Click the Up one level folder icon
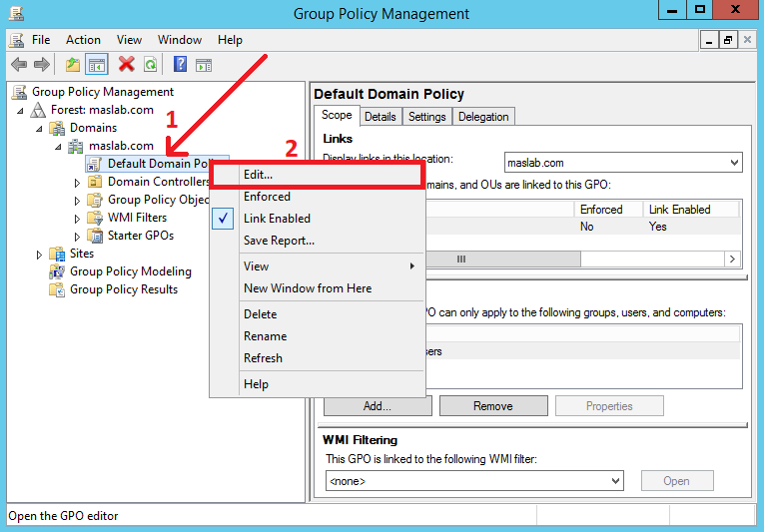764x532 pixels. tap(72, 65)
